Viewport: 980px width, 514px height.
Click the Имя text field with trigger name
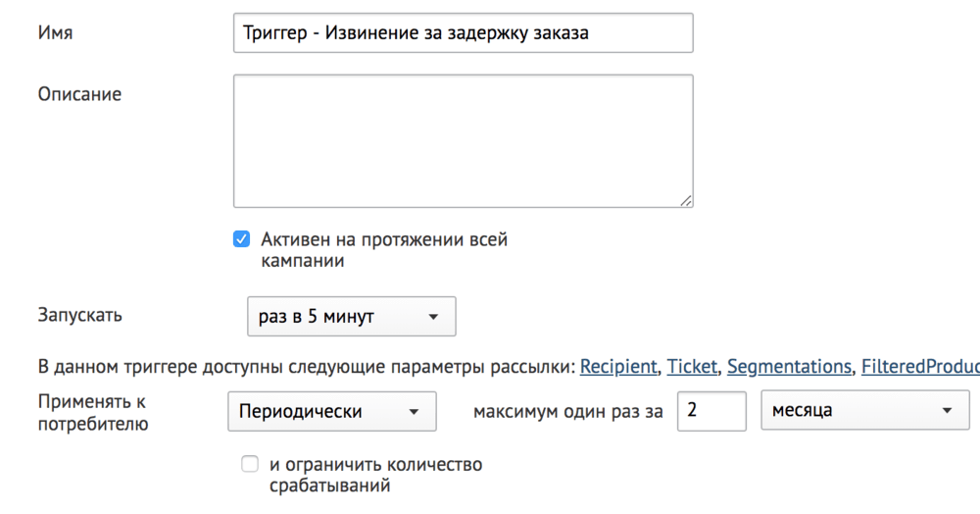(x=464, y=32)
